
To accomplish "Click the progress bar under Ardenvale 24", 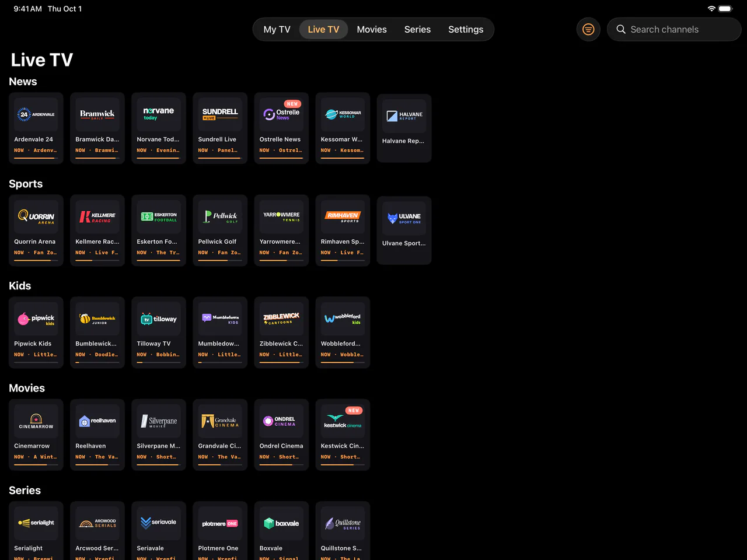I will 36,157.
